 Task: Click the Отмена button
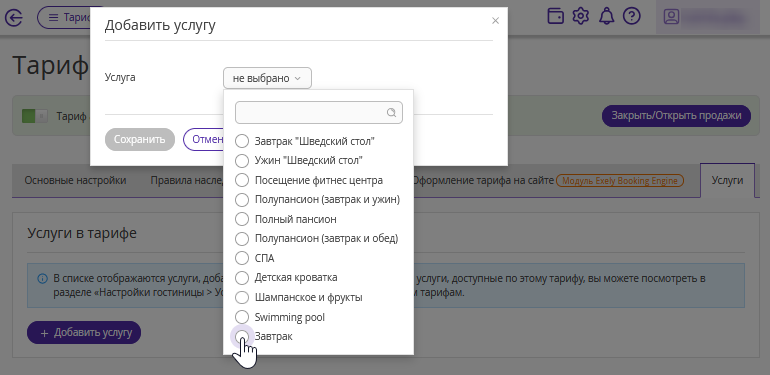(204, 139)
